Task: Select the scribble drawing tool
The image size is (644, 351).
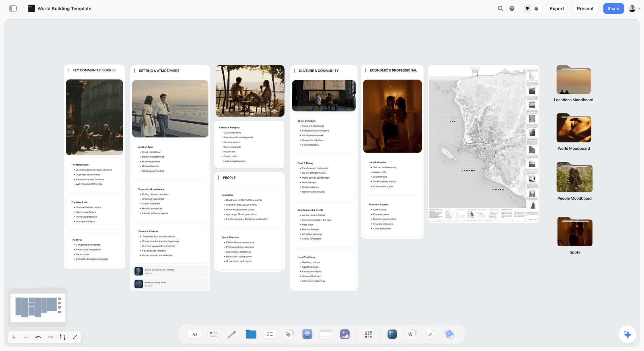Action: tap(411, 334)
